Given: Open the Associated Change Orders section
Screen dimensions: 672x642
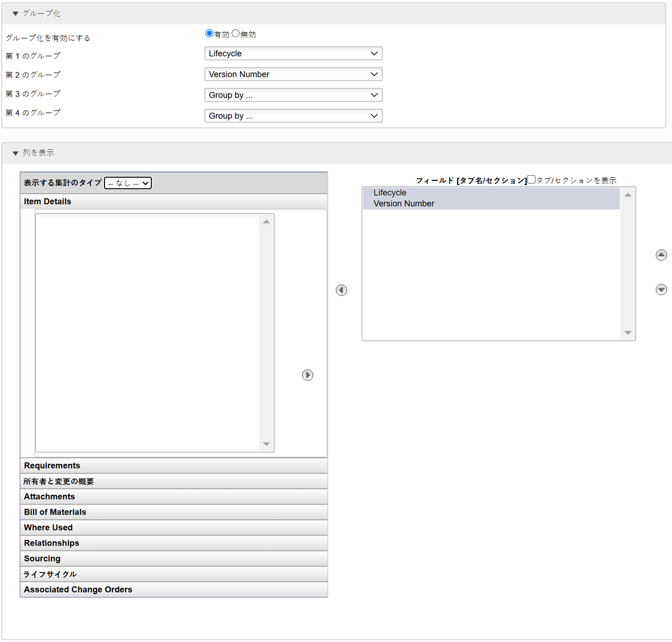Looking at the screenshot, I should click(174, 589).
